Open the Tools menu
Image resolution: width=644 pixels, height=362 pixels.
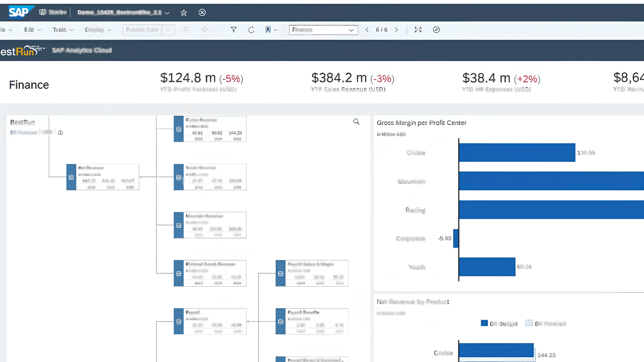pyautogui.click(x=63, y=30)
